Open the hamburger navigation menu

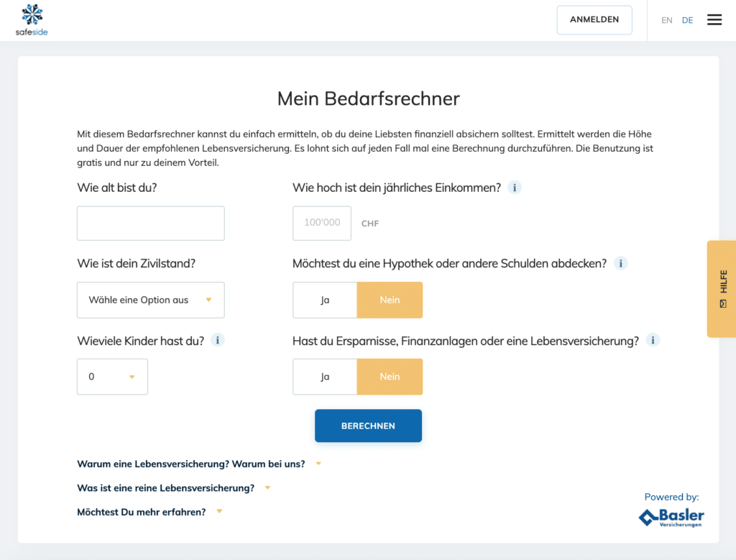click(x=714, y=19)
